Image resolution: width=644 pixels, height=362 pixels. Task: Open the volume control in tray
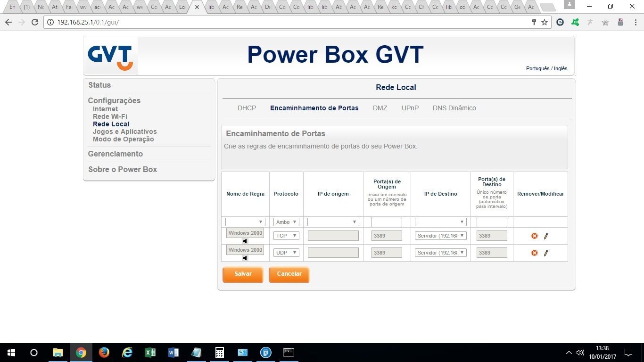[x=580, y=353]
